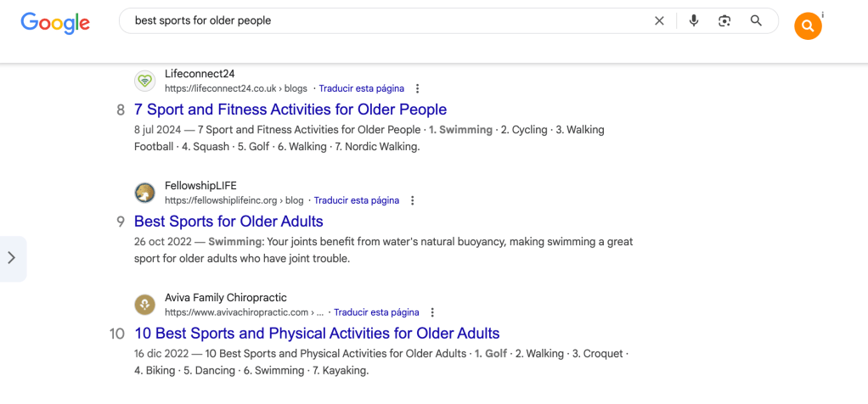
Task: Click the '8 jul 2024' snippet text
Action: [x=369, y=138]
